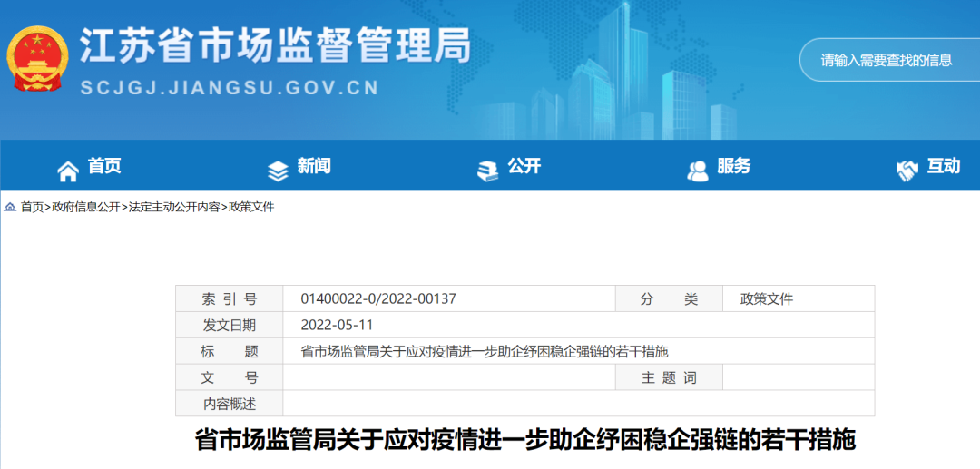The width and height of the screenshot is (980, 469).
Task: Click the bold article heading below the table
Action: [x=525, y=441]
